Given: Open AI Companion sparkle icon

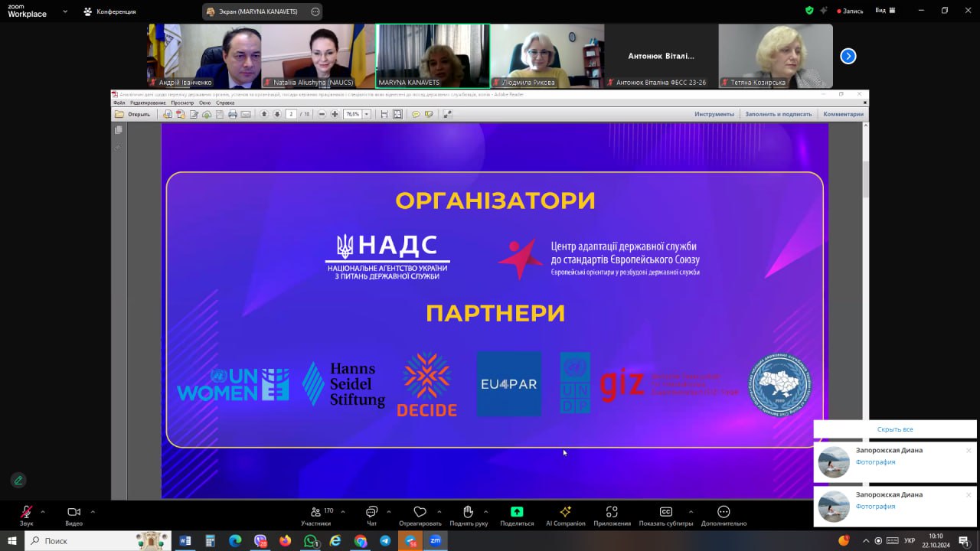Looking at the screenshot, I should pos(565,513).
